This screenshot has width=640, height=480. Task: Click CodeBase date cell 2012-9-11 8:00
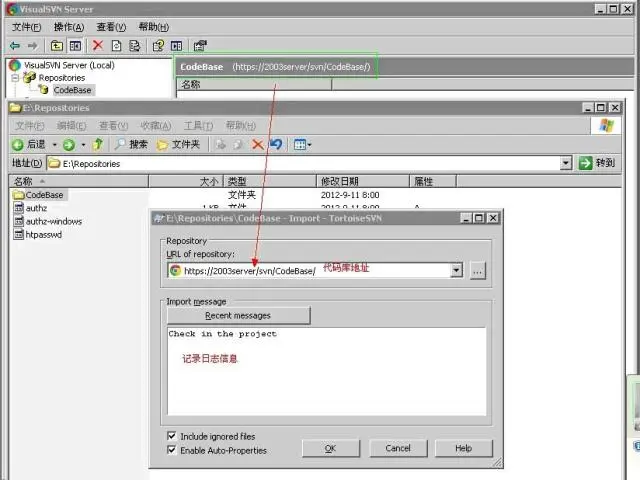[x=350, y=195]
